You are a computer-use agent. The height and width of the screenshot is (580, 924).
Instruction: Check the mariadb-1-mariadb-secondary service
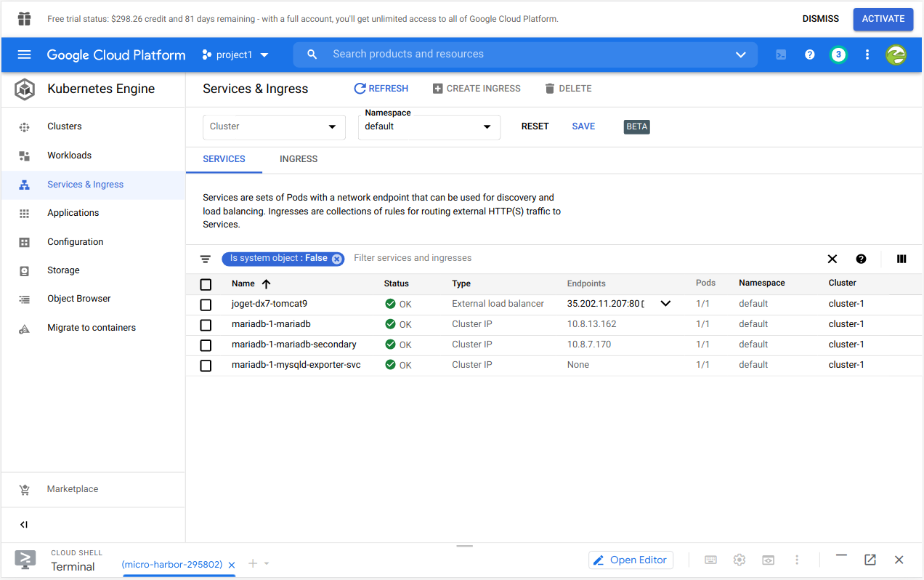[206, 345]
